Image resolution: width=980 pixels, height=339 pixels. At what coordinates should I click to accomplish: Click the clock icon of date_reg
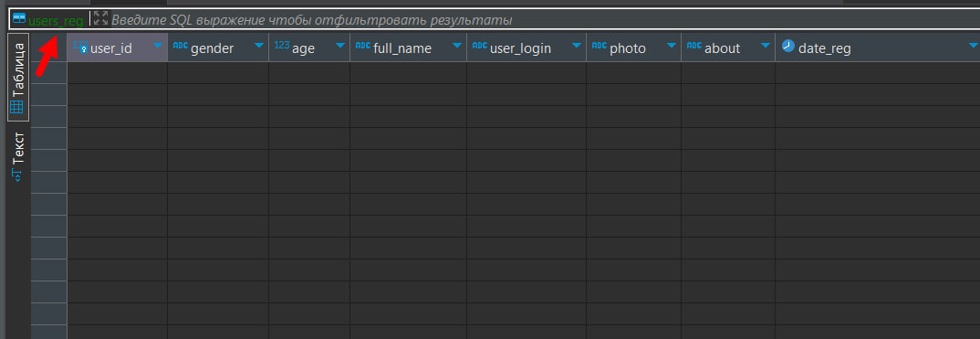pyautogui.click(x=788, y=46)
